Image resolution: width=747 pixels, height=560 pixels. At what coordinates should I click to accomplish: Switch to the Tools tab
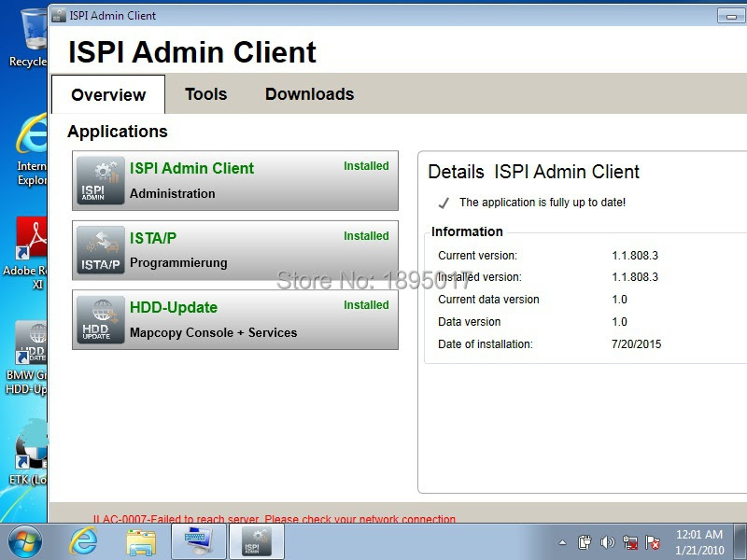click(205, 94)
